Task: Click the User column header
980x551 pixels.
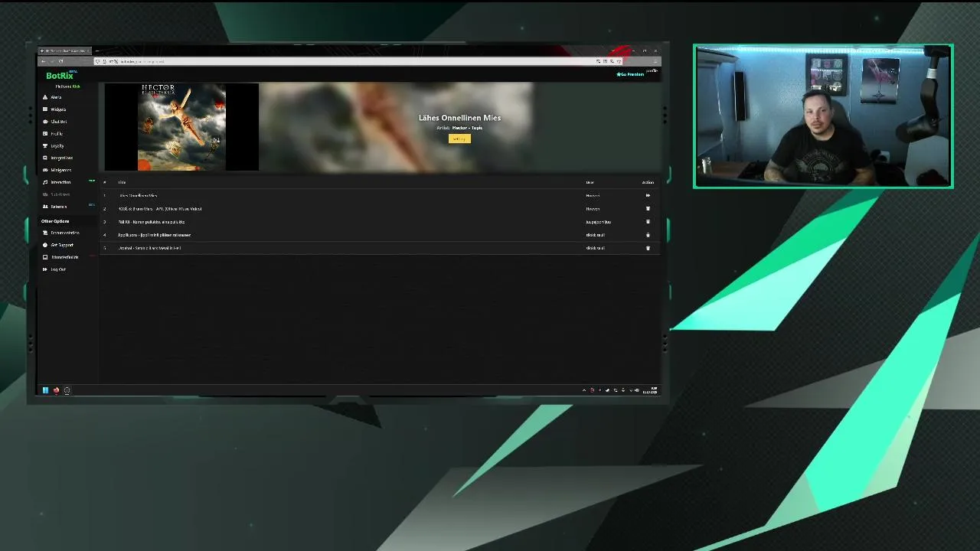Action: point(590,182)
